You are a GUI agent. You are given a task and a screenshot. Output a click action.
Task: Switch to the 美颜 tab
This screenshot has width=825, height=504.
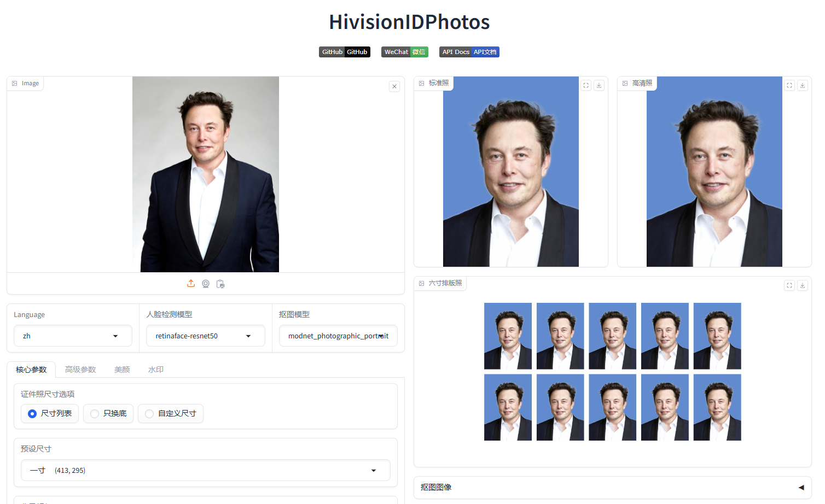tap(122, 370)
